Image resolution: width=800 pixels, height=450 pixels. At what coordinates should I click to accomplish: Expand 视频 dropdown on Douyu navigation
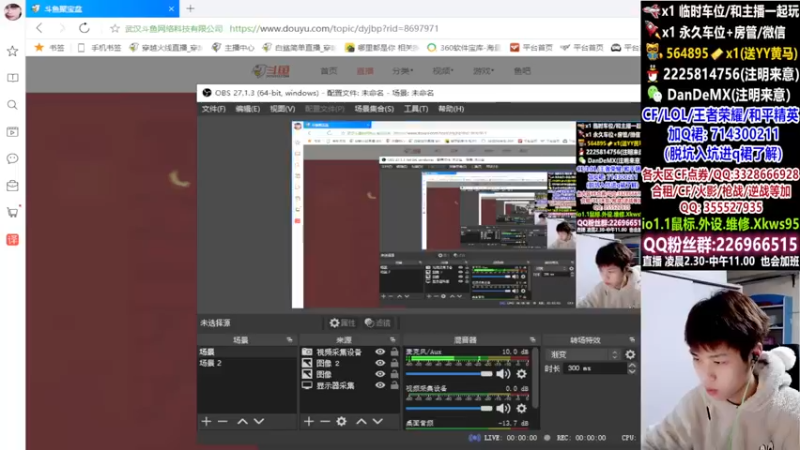pos(443,71)
